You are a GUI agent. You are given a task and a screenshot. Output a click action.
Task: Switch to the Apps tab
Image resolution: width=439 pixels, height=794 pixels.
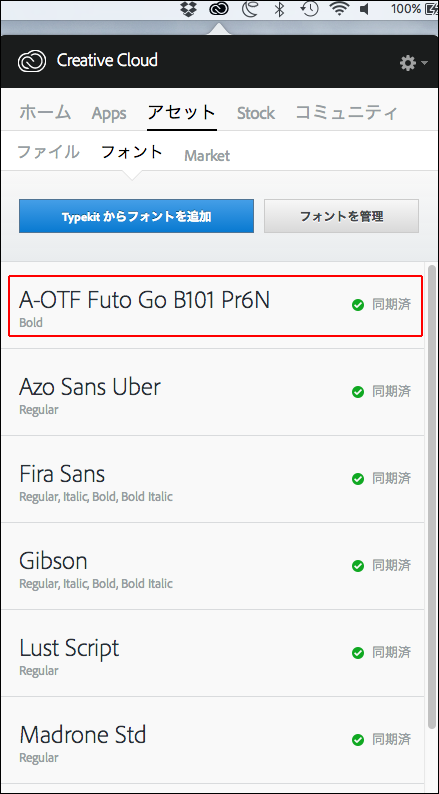coord(109,113)
